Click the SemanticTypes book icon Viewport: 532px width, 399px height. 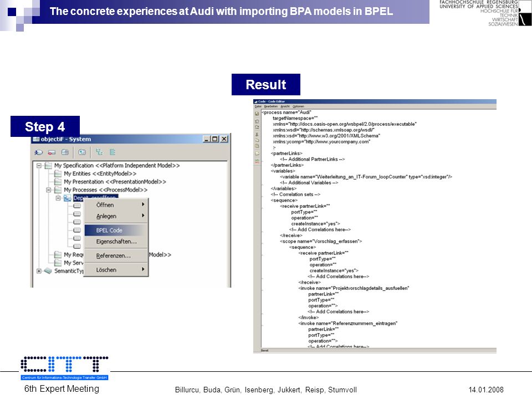[48, 271]
